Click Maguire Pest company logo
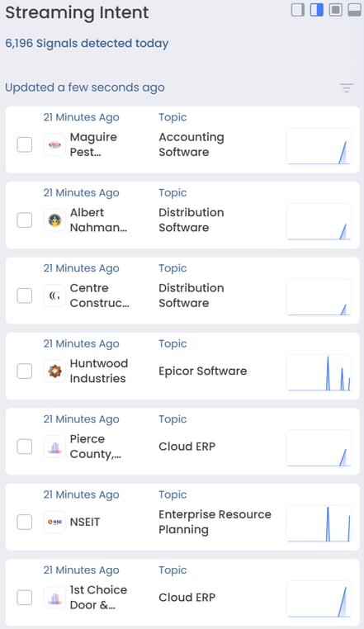 (x=54, y=144)
